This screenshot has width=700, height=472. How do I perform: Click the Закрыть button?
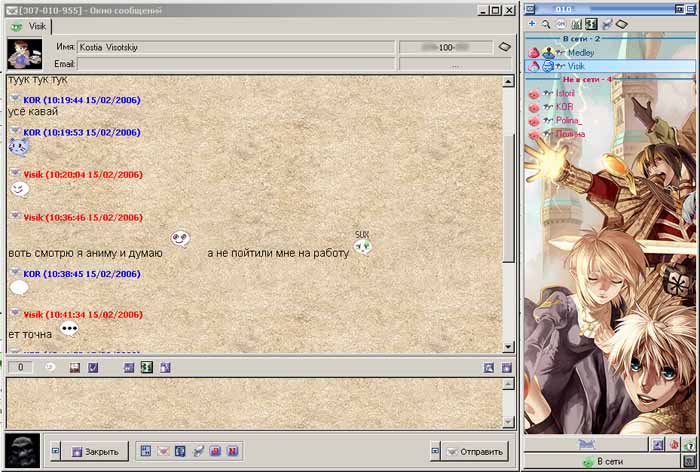[x=95, y=451]
